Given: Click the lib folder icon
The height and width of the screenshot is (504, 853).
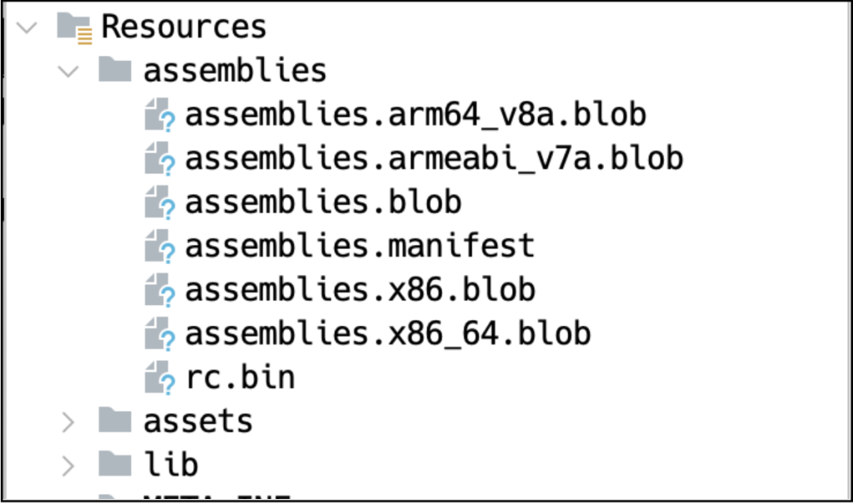Looking at the screenshot, I should pos(115,464).
